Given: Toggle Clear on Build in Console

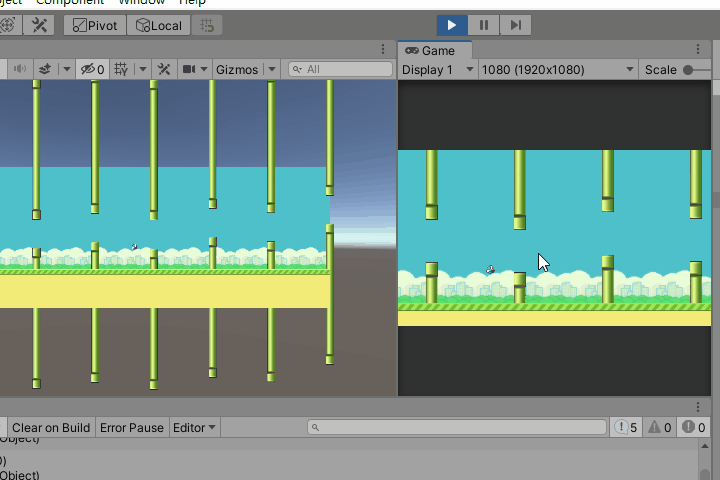Looking at the screenshot, I should click(x=51, y=428).
